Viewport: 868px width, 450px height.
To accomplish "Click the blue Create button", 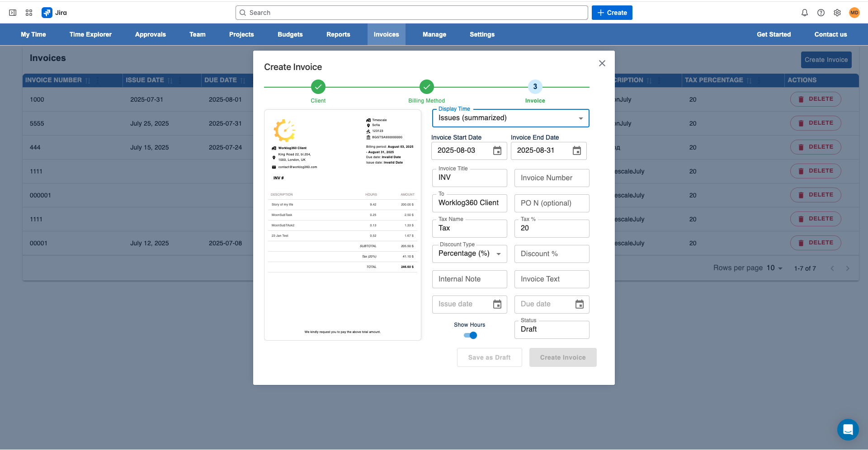I will 612,13.
